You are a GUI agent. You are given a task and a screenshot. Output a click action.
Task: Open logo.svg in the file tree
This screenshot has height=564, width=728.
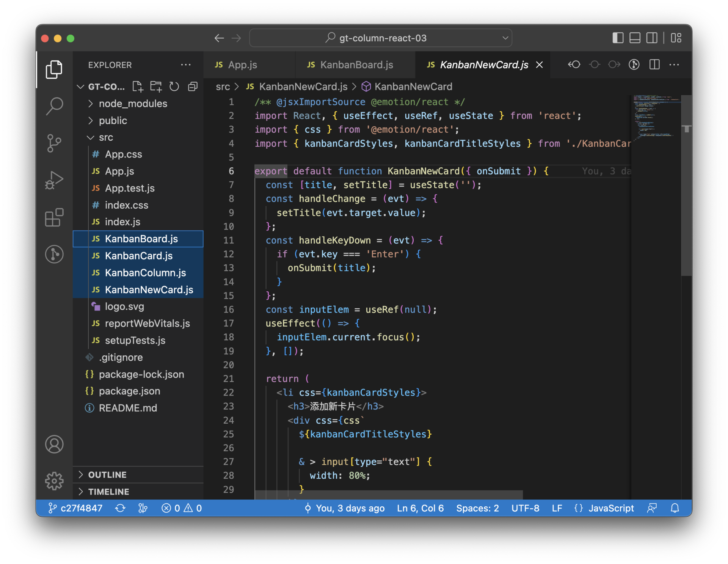pos(138,306)
